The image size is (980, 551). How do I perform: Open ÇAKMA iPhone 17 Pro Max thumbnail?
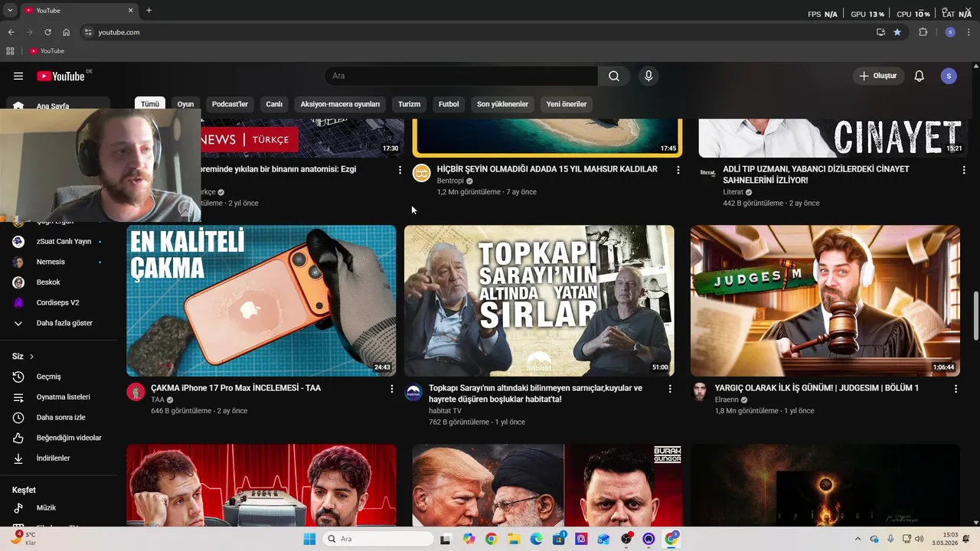click(261, 301)
